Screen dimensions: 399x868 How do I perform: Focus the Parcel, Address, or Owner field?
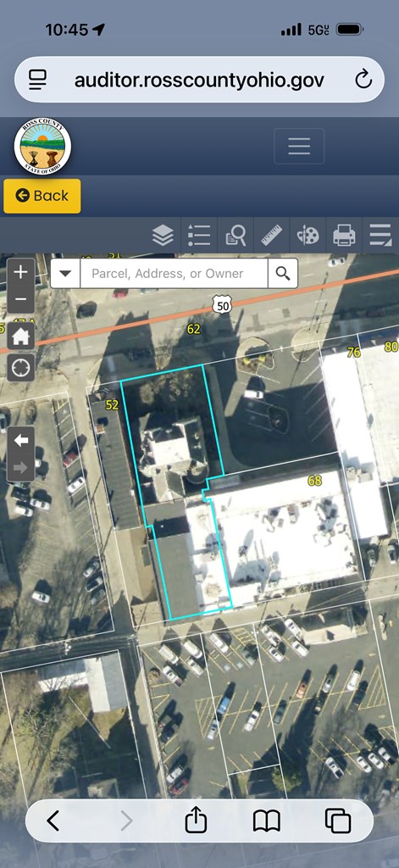(x=174, y=274)
